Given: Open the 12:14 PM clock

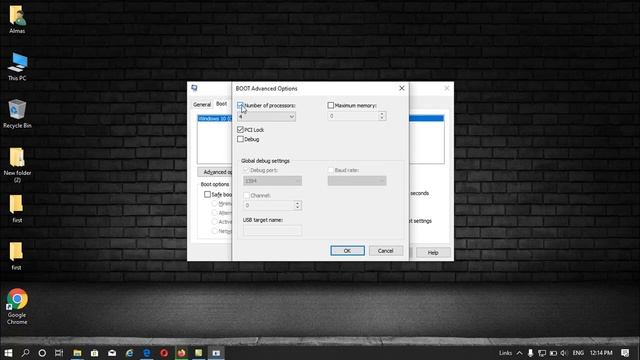Looking at the screenshot, I should [x=601, y=353].
